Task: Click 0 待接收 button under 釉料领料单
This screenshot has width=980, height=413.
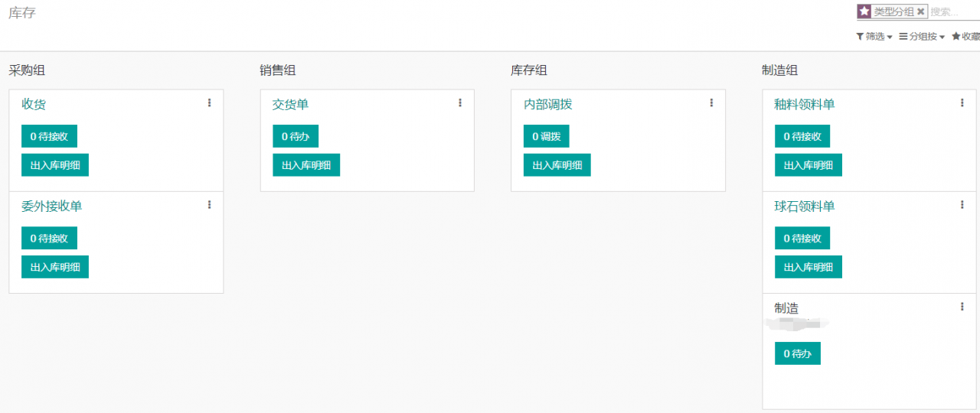Action: pos(802,136)
